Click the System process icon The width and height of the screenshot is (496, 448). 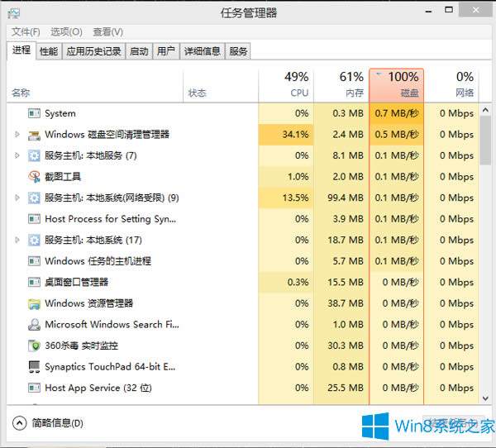click(x=34, y=113)
